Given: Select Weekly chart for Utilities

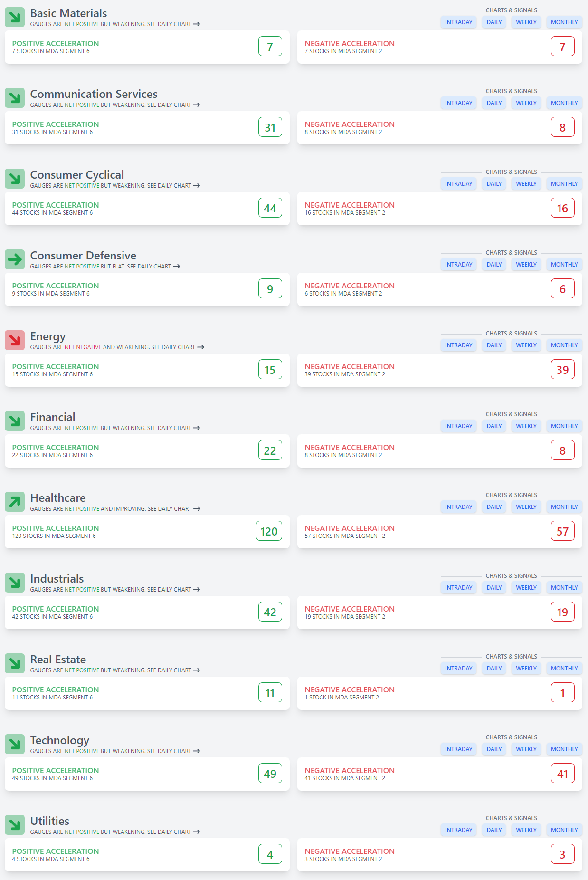Looking at the screenshot, I should [x=526, y=830].
